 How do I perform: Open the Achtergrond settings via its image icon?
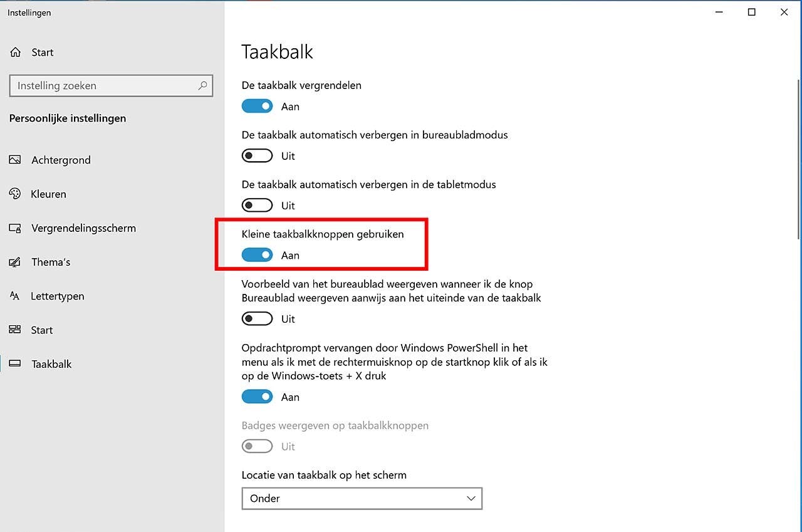pyautogui.click(x=14, y=160)
